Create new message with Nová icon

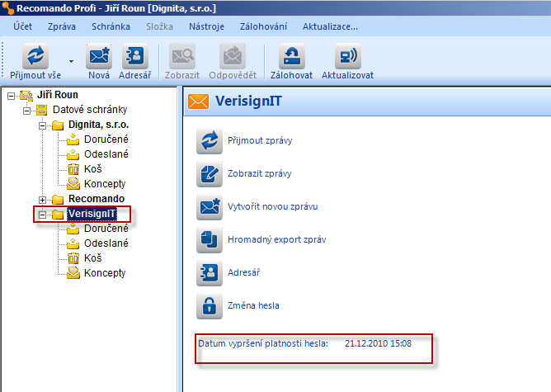point(99,56)
